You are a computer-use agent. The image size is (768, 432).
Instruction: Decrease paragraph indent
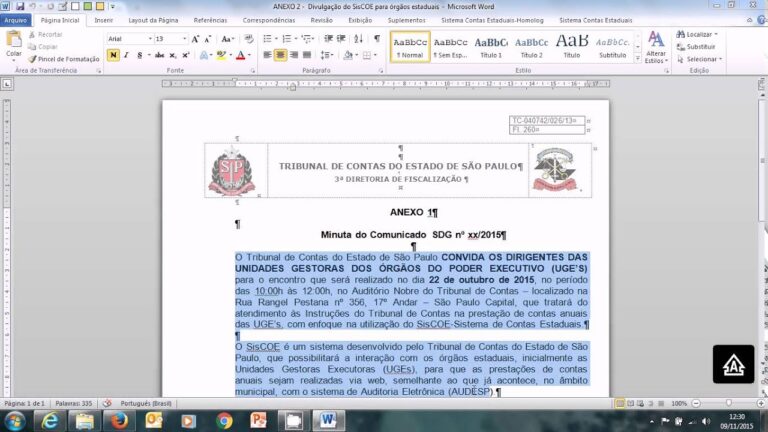coord(328,39)
